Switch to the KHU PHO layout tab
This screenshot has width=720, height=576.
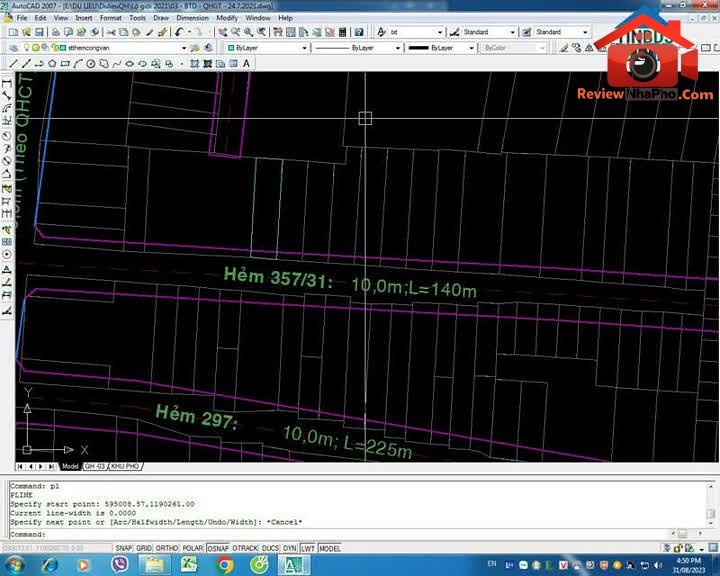[x=125, y=466]
